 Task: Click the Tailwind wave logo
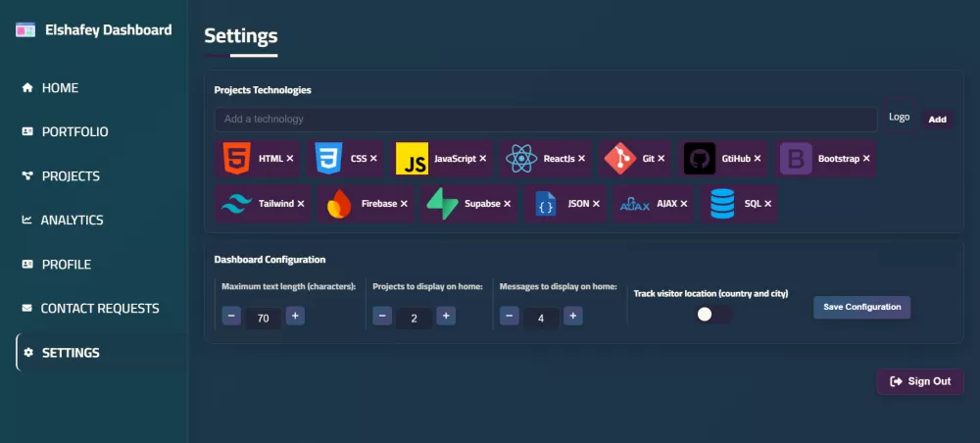[237, 204]
